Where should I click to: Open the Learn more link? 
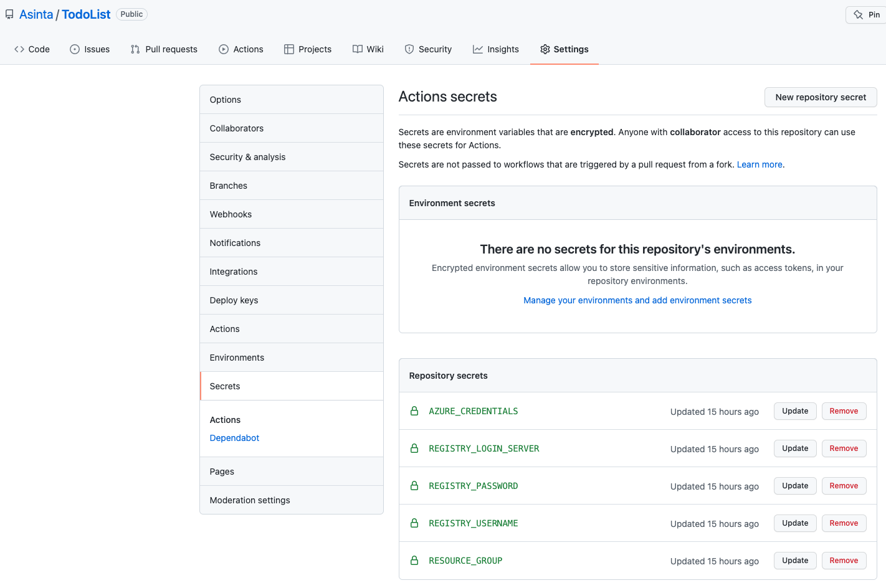point(760,164)
